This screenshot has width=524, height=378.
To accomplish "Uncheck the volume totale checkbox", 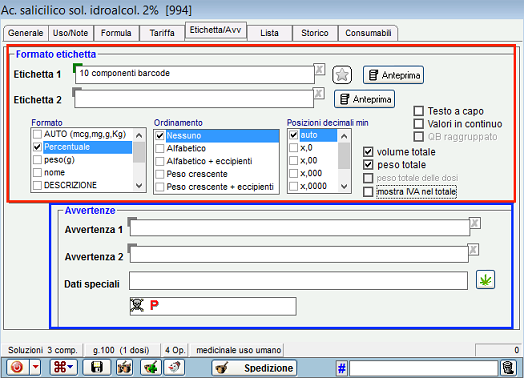I will point(368,152).
